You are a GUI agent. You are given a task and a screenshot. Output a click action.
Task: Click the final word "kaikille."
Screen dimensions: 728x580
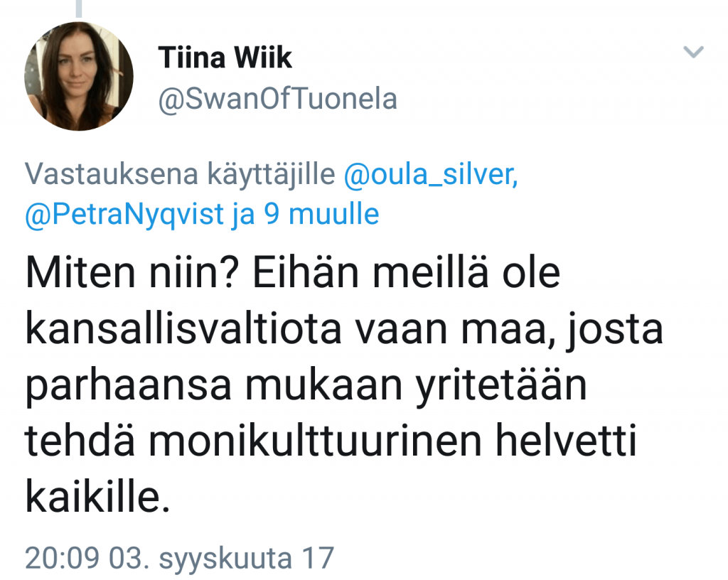tap(98, 498)
